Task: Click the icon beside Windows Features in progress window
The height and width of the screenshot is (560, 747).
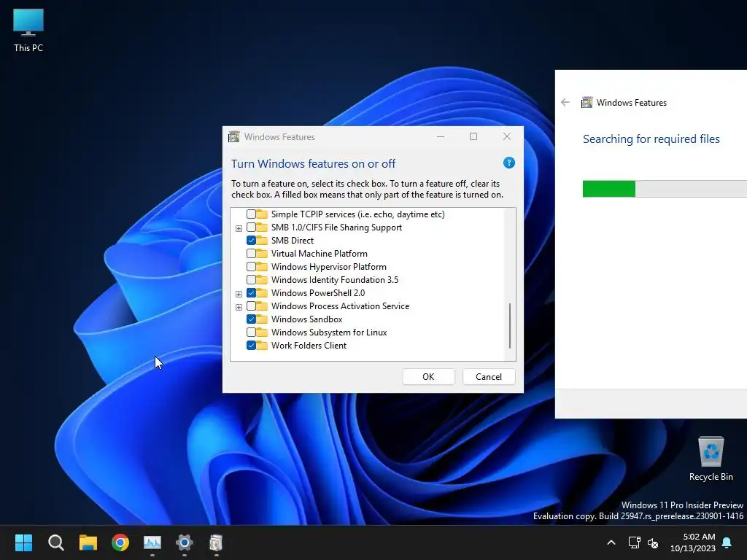Action: [x=587, y=102]
